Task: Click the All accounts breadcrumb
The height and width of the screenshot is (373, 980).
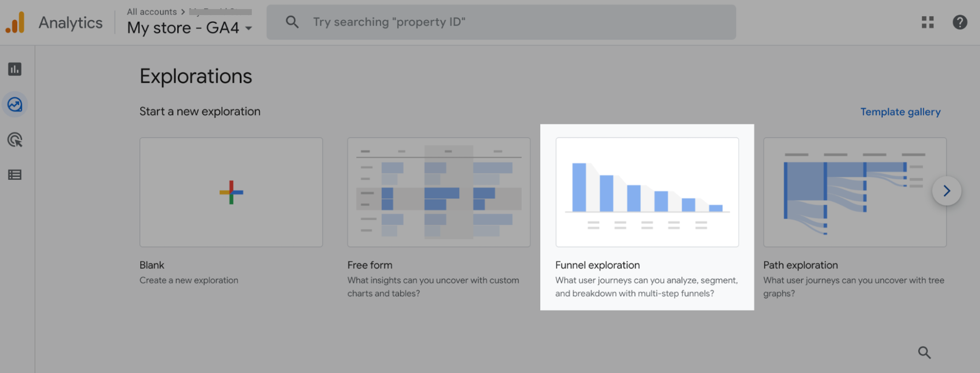Action: [x=151, y=11]
